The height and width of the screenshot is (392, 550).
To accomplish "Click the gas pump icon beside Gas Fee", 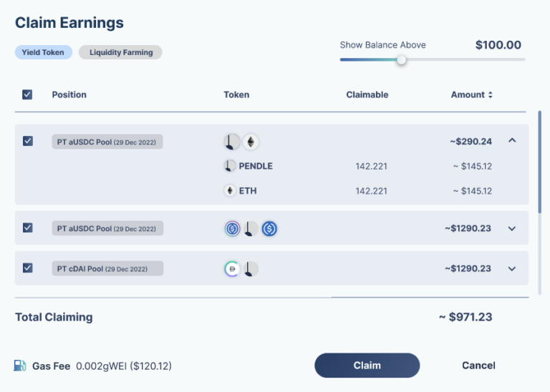I will click(20, 366).
